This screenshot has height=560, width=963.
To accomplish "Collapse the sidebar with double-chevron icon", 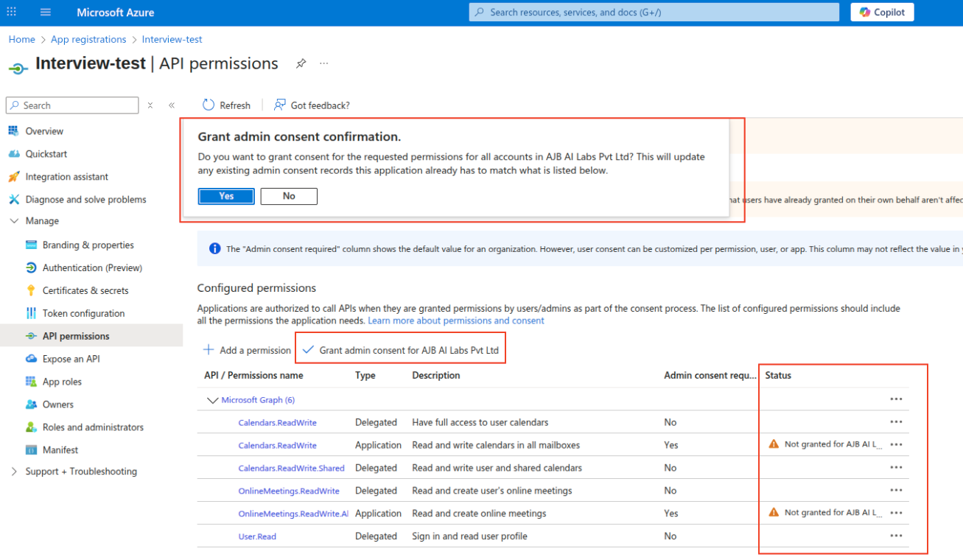I will click(172, 105).
